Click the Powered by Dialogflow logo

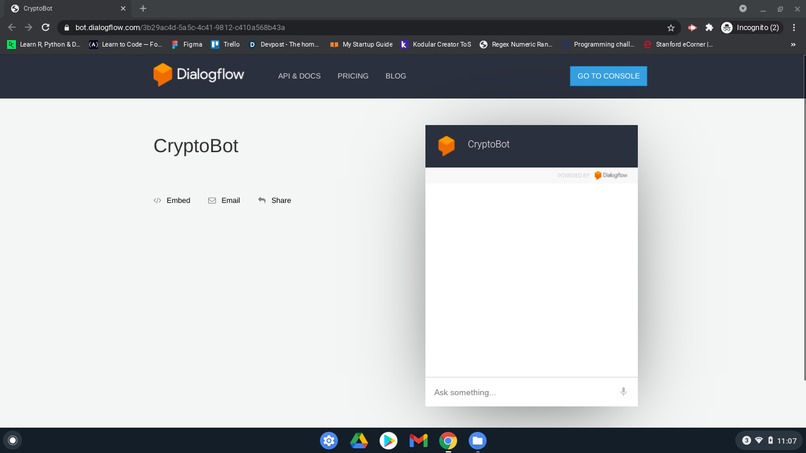[611, 175]
